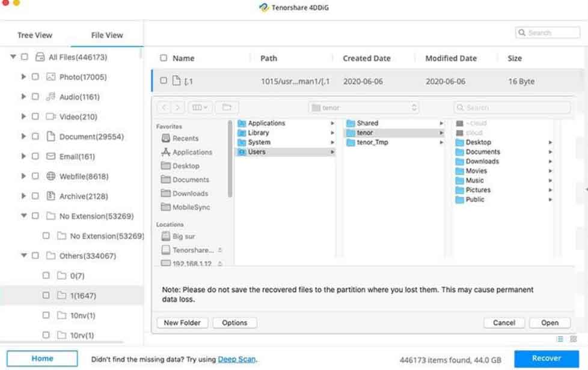Check the All Files checkbox
588x370 pixels.
pos(24,57)
